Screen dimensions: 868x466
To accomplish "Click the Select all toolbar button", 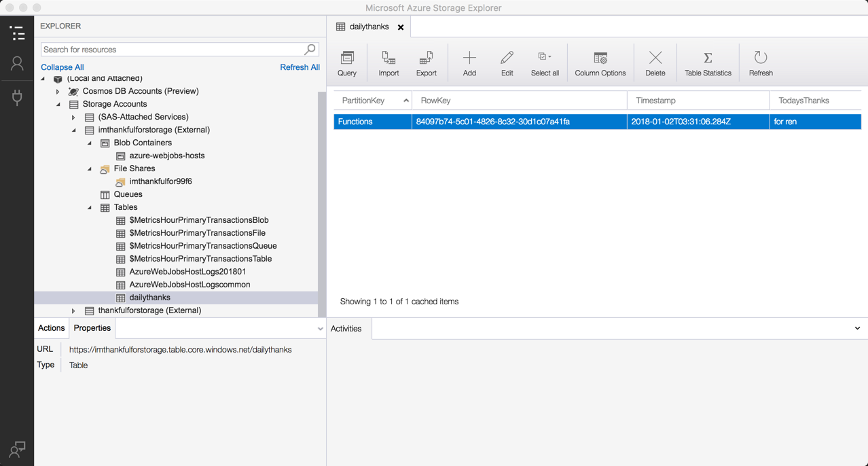I will (545, 63).
